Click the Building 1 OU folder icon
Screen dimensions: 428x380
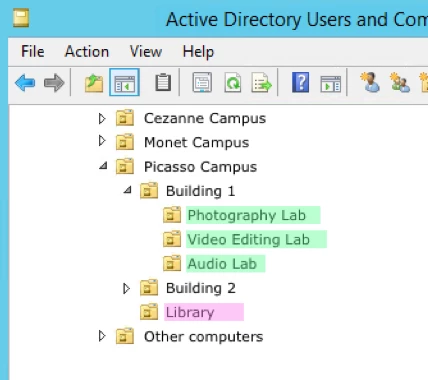click(x=149, y=190)
